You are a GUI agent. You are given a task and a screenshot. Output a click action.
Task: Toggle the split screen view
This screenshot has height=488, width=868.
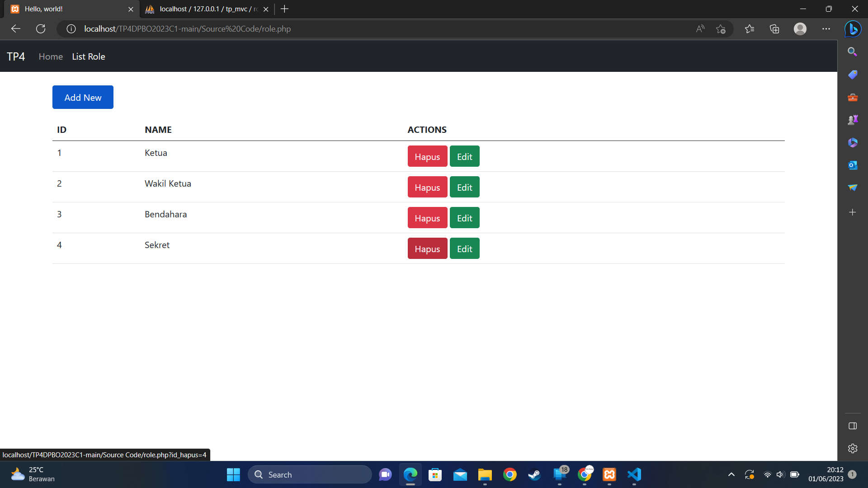click(x=853, y=426)
